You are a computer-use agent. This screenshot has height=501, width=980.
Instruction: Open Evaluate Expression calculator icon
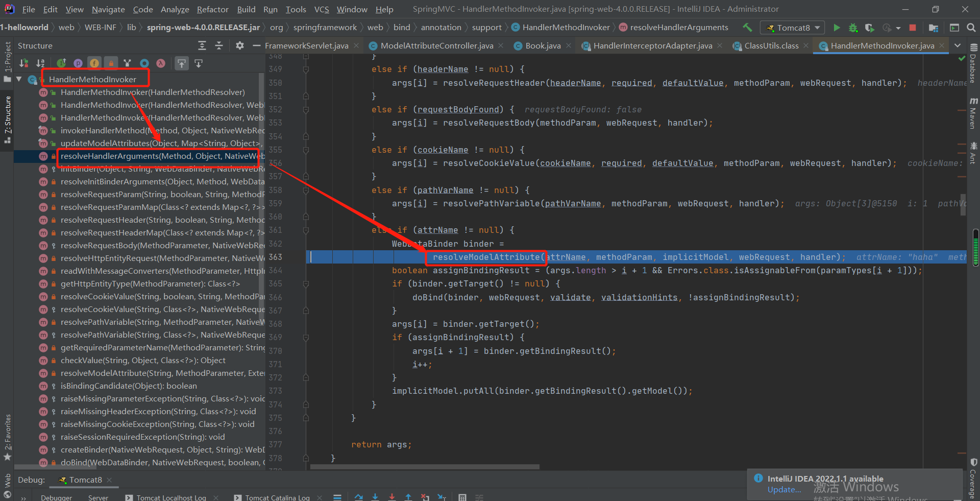462,497
